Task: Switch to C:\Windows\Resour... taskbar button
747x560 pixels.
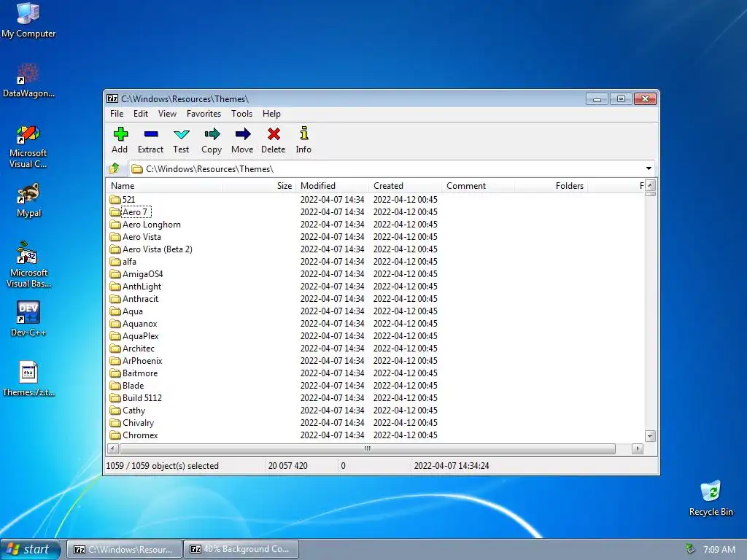Action: pos(124,549)
